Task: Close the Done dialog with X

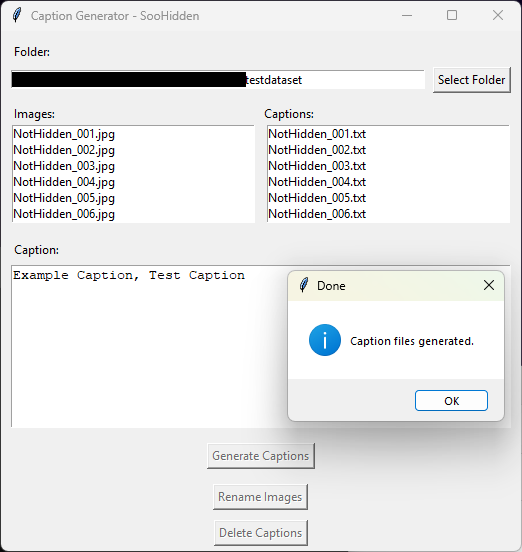Action: click(x=489, y=285)
